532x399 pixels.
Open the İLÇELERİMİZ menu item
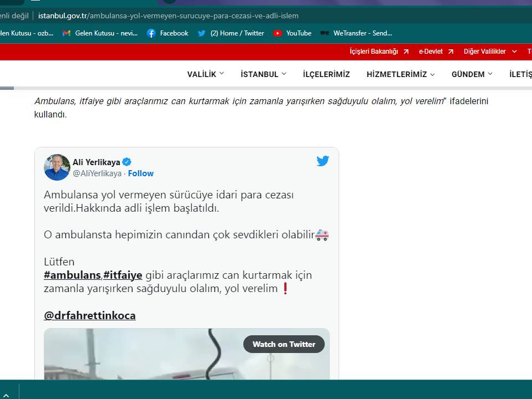coord(326,74)
